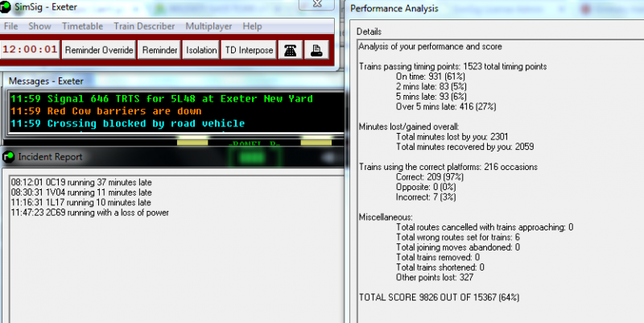Open the Multiplayer menu
644x323 pixels.
[208, 27]
